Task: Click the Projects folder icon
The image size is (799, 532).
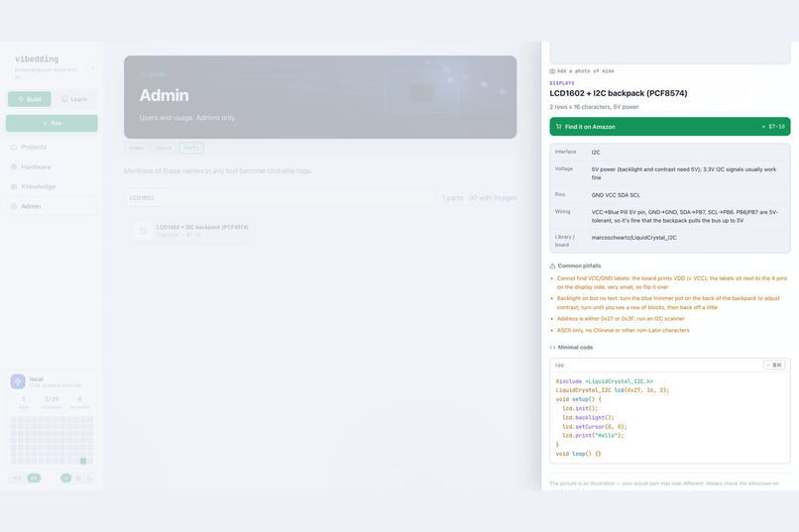Action: click(x=14, y=148)
